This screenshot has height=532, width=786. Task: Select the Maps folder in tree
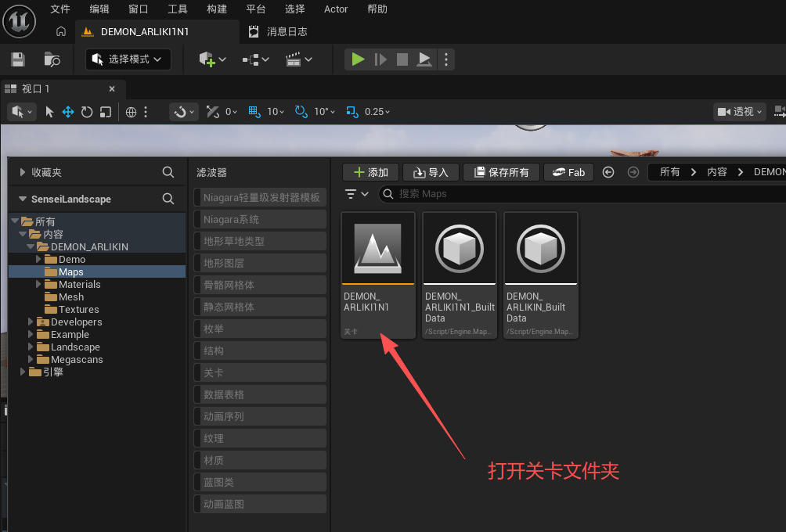click(x=70, y=272)
